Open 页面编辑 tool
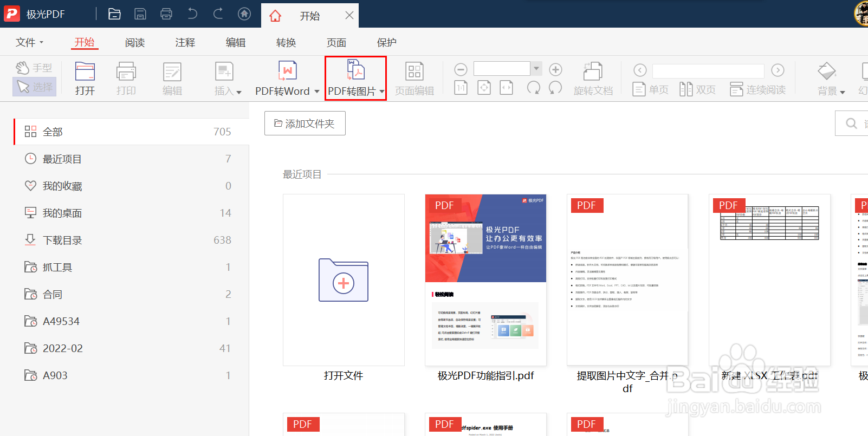 414,79
